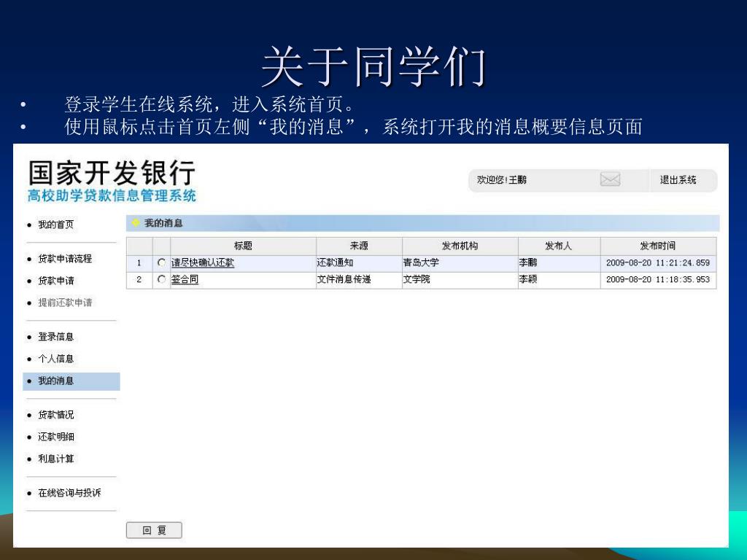Open the 请尽快确认还款 message link
This screenshot has width=747, height=560.
203,263
